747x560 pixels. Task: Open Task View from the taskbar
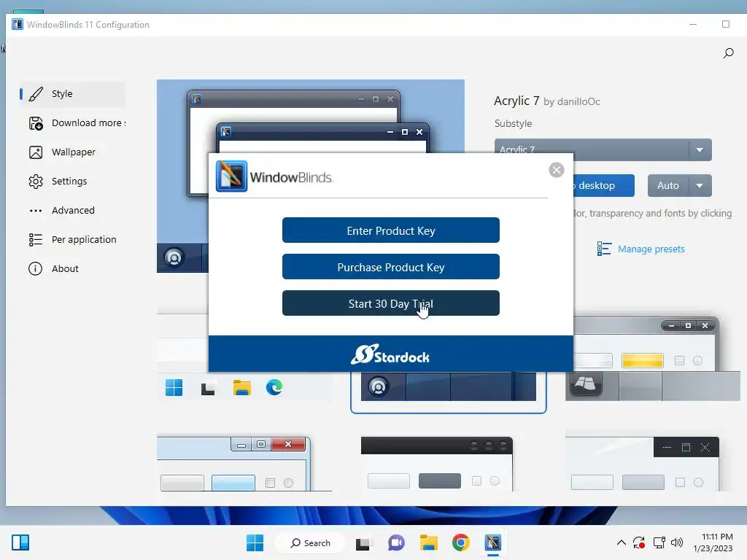pyautogui.click(x=364, y=542)
